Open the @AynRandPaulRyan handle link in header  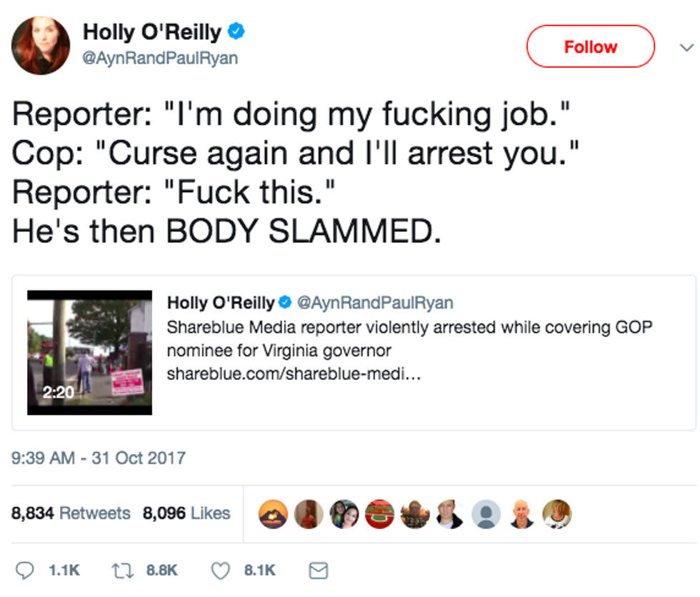click(160, 58)
